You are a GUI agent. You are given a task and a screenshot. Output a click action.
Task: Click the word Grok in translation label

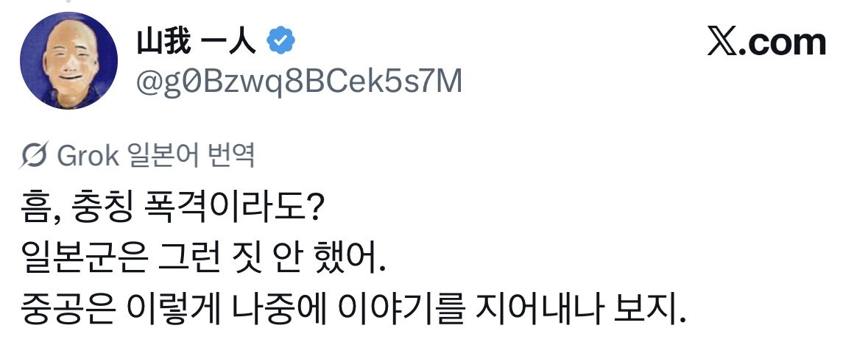pos(88,156)
